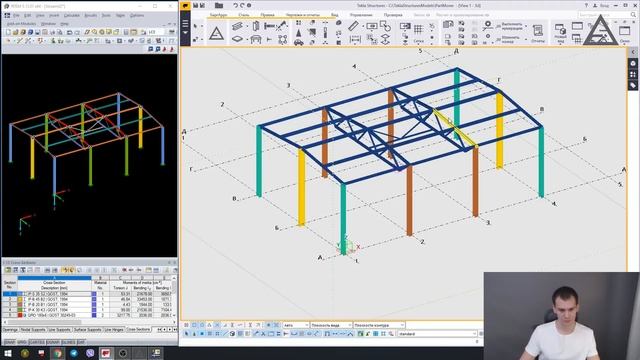Switch to the Чертежи и отчеты ribbon tab
This screenshot has height=360, width=640.
coord(303,15)
